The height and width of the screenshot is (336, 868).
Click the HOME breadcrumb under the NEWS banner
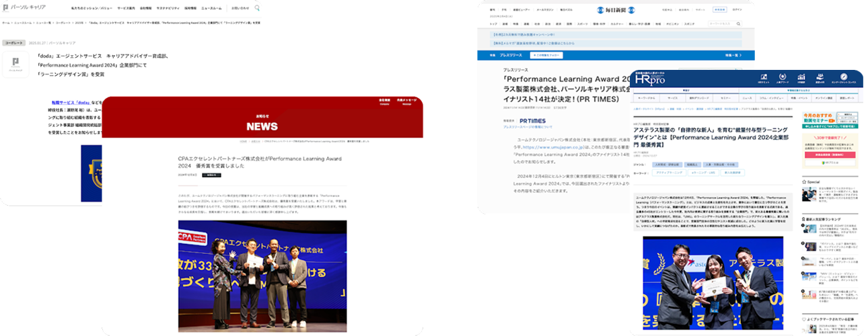243,142
